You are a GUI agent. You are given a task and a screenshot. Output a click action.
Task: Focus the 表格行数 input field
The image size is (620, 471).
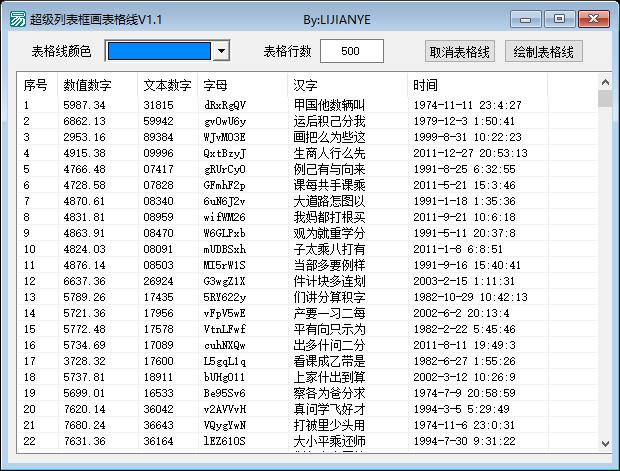tap(351, 51)
